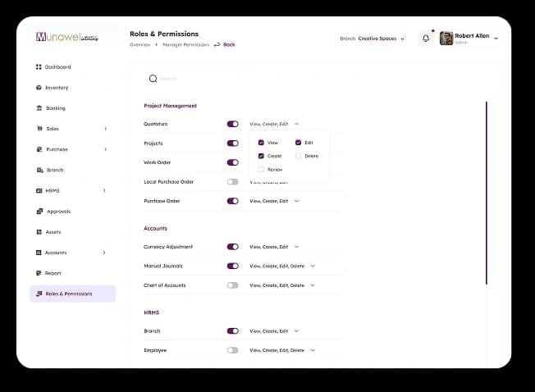535x392 pixels.
Task: Expand the HRMS sidebar submenu chevron
Action: (x=104, y=190)
